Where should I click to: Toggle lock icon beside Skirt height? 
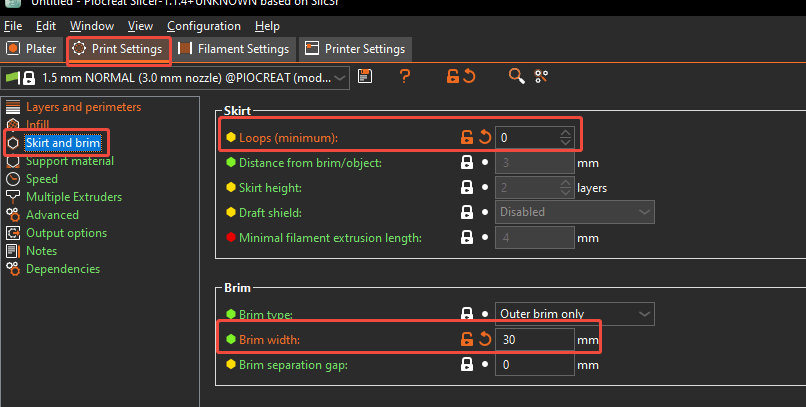coord(466,187)
